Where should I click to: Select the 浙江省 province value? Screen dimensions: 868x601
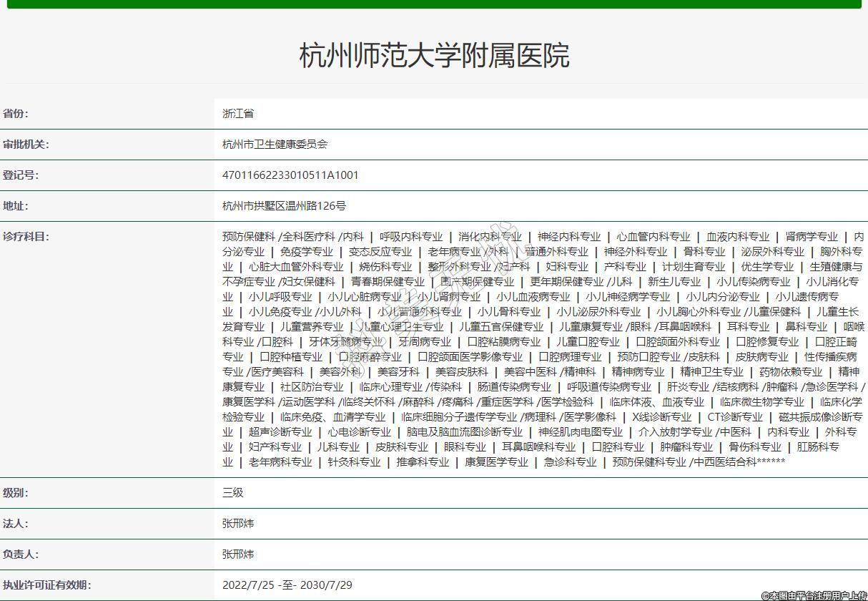click(x=238, y=113)
